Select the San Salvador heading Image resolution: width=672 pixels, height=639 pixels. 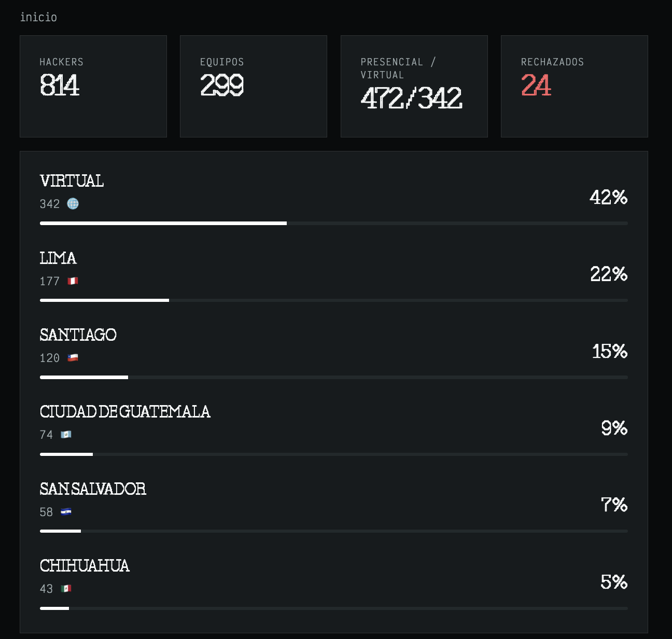click(x=93, y=489)
